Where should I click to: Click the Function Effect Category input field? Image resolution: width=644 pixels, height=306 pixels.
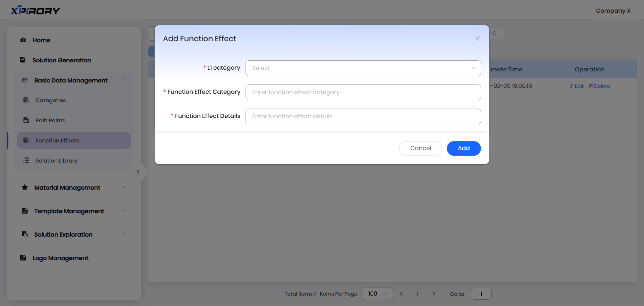pyautogui.click(x=363, y=92)
